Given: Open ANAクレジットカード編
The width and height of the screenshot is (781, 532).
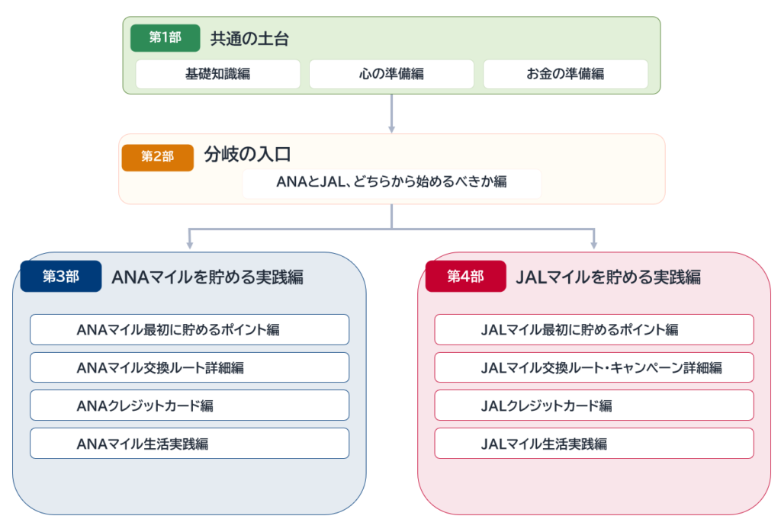Looking at the screenshot, I should point(189,405).
